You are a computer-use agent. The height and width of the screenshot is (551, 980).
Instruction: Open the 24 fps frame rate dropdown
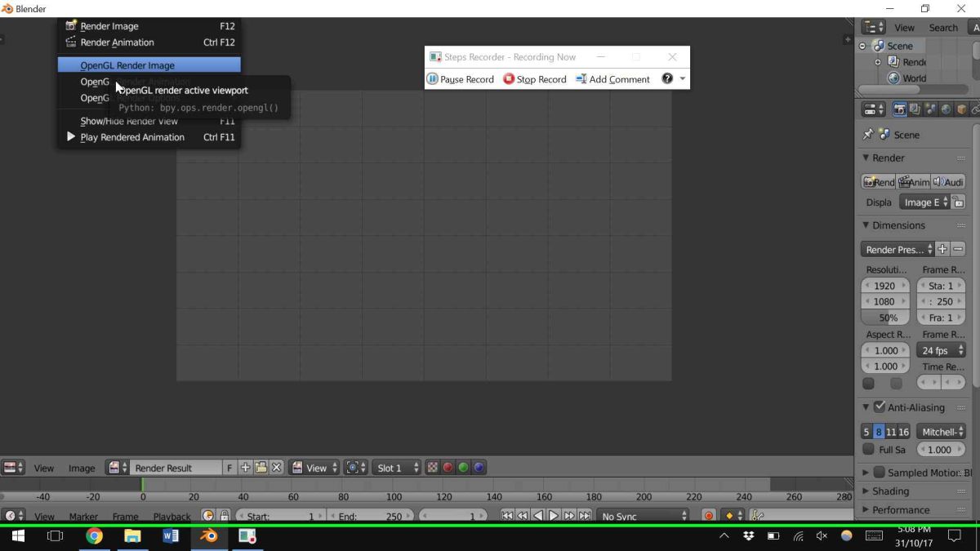click(941, 350)
